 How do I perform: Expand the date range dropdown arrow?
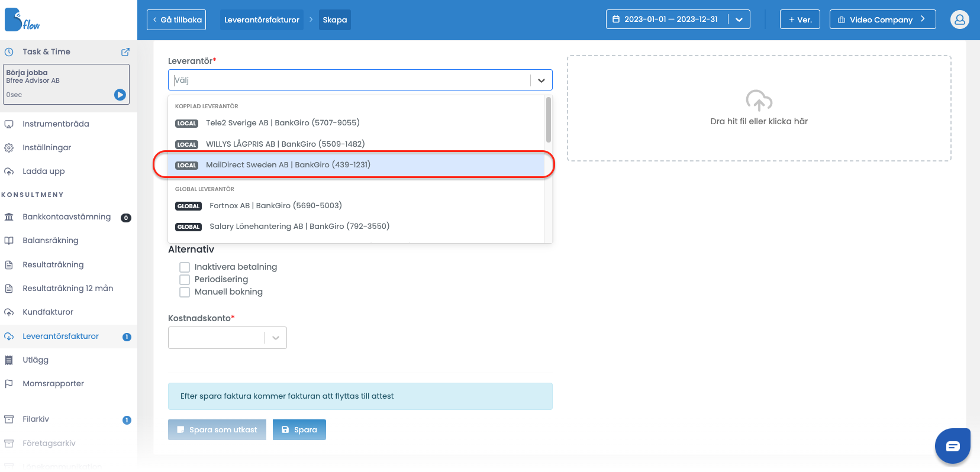coord(739,20)
